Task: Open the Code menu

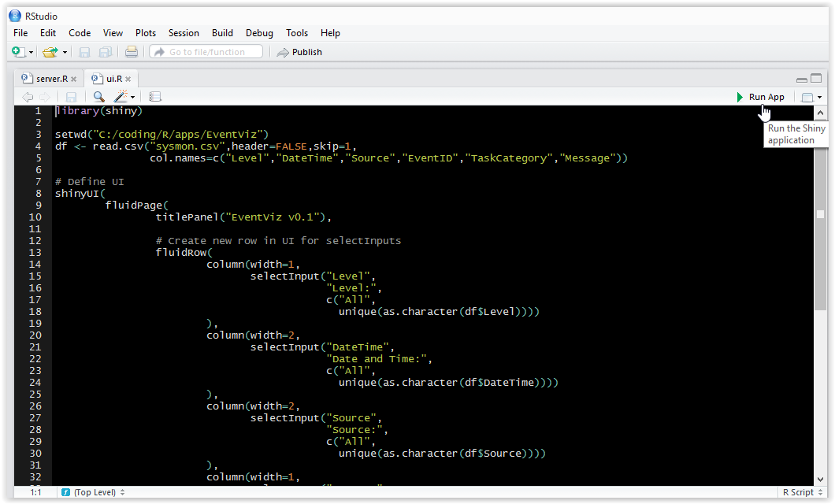Action: 80,33
